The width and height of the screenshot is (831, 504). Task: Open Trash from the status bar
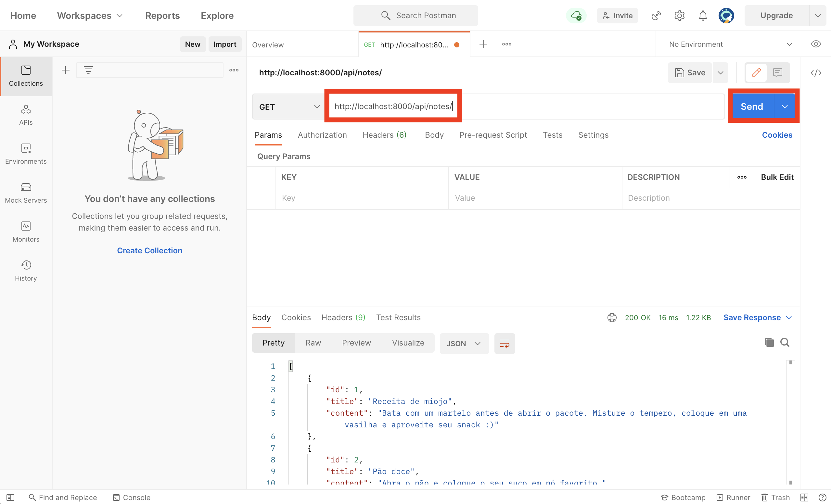tap(775, 497)
